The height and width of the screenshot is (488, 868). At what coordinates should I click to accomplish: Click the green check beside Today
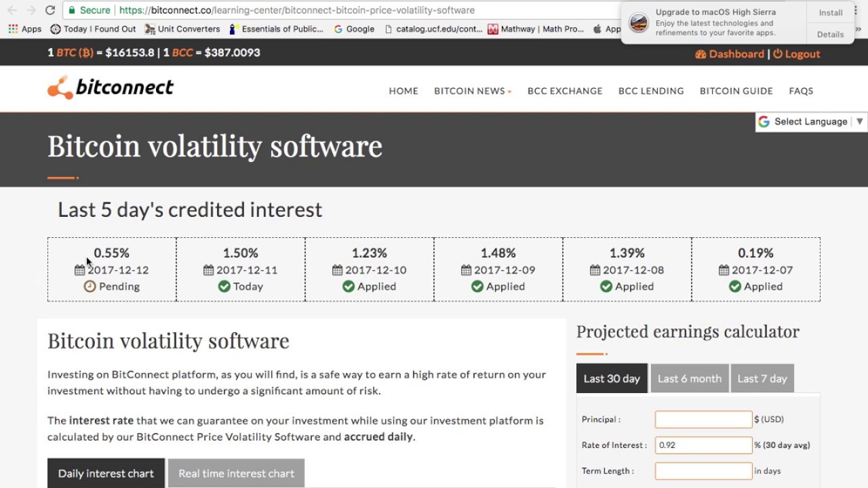pos(224,286)
